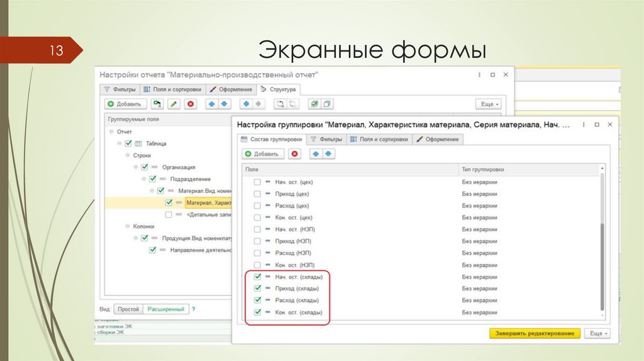The width and height of the screenshot is (644, 361).
Task: Collapse the Таблица tree node
Action: click(x=119, y=144)
